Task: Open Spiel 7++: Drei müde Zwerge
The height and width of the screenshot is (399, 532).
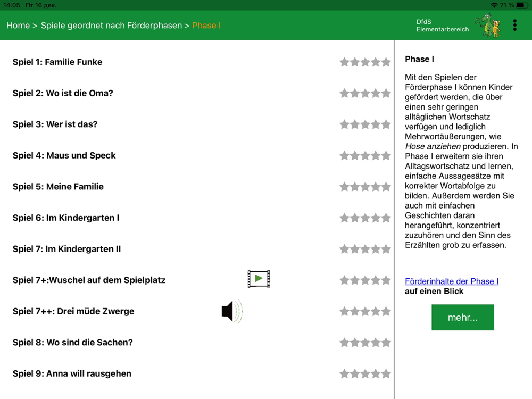Action: click(73, 311)
